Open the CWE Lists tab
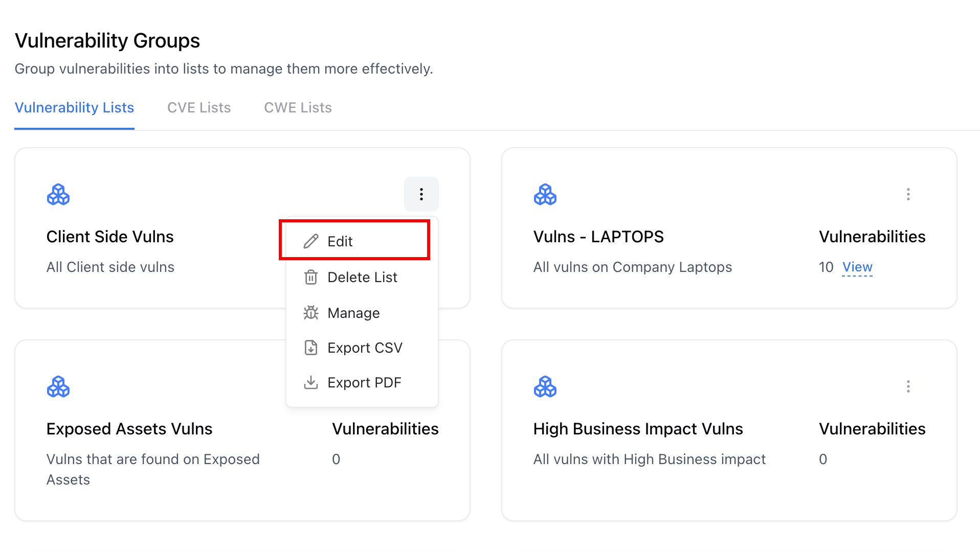 coord(297,107)
